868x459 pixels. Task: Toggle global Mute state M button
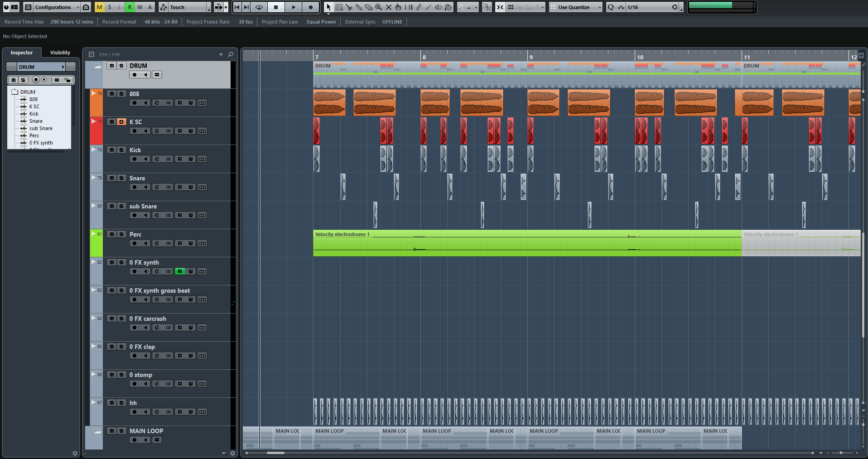point(100,7)
